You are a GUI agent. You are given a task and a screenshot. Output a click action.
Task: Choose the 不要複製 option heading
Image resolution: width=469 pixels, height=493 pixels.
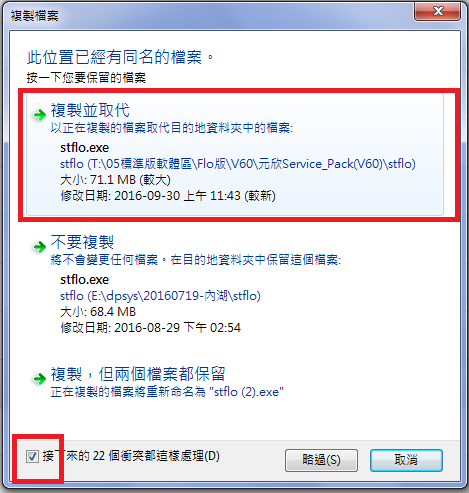[x=82, y=242]
